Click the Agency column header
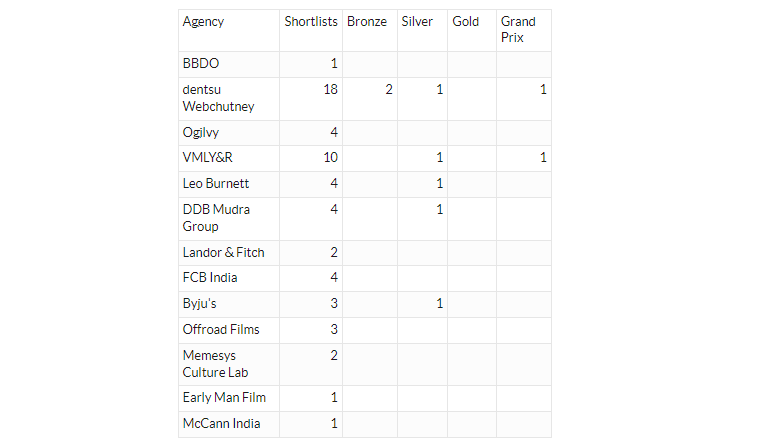 229,30
